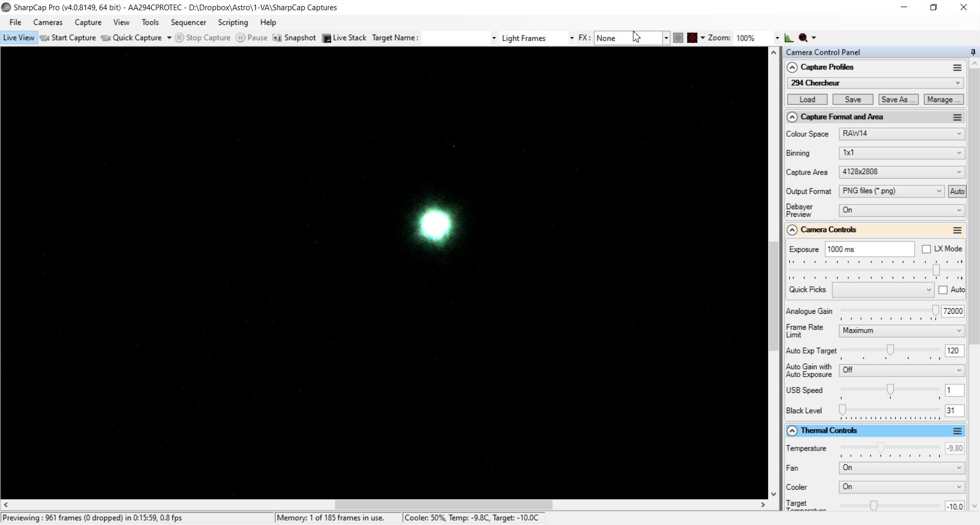Image resolution: width=980 pixels, height=525 pixels.
Task: Click the Black Level slider handle
Action: tap(843, 410)
